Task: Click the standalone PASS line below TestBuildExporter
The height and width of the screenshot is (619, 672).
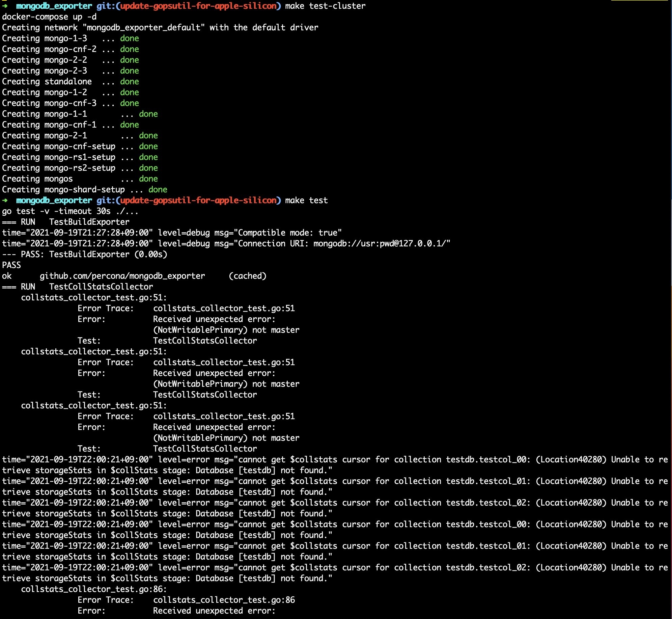Action: 11,265
